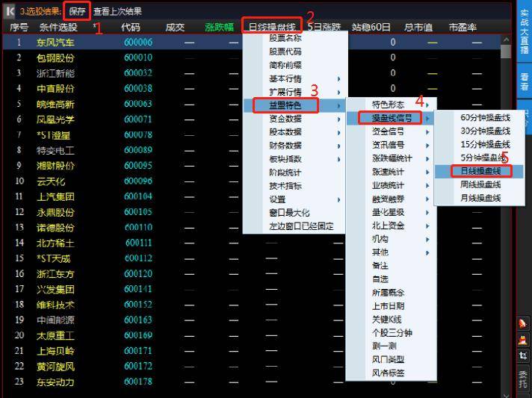This screenshot has width=532, height=398.
Task: Select 周线操盘线 option
Action: coord(480,184)
